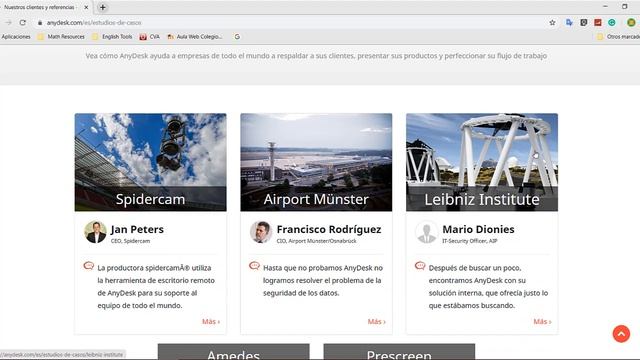Click the name Mario Dionies
The height and width of the screenshot is (360, 640).
[x=478, y=229]
